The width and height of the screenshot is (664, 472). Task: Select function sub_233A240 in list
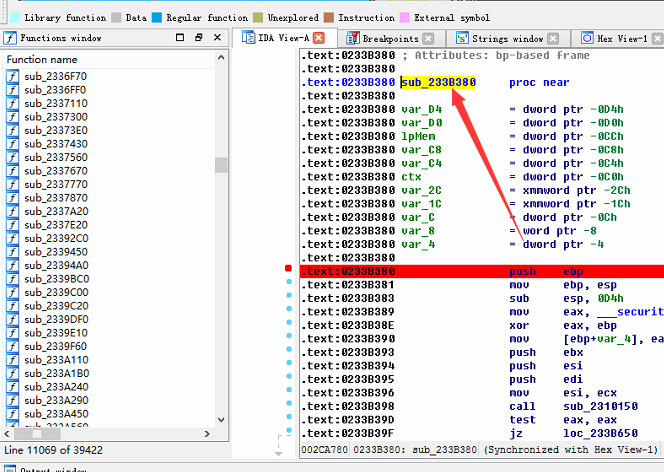pos(56,387)
